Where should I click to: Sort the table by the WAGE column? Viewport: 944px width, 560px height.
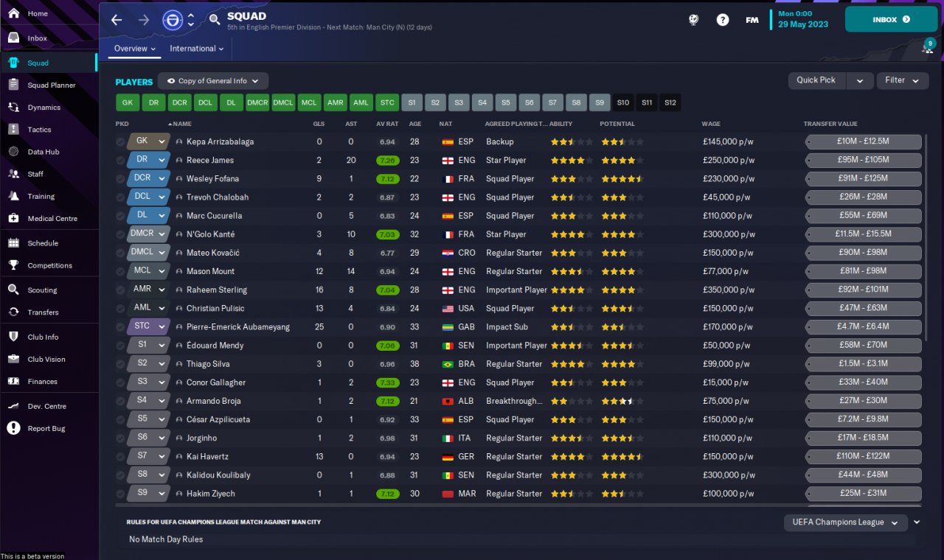point(711,124)
